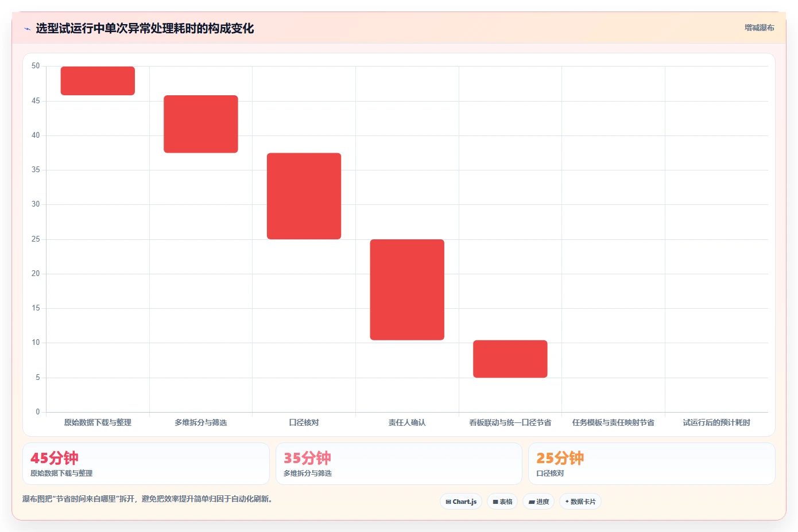Click x-axis label 看板联动与统一口径节省
Viewport: 798px width, 532px height.
coord(510,422)
